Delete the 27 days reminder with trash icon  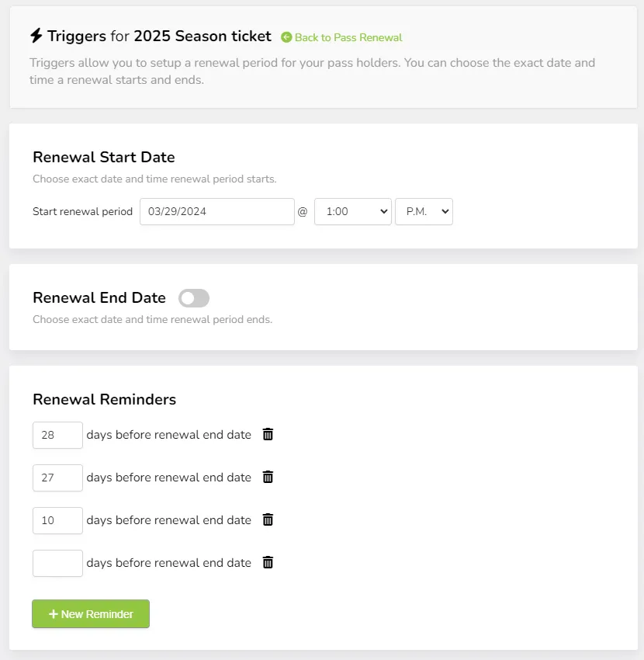tap(268, 477)
